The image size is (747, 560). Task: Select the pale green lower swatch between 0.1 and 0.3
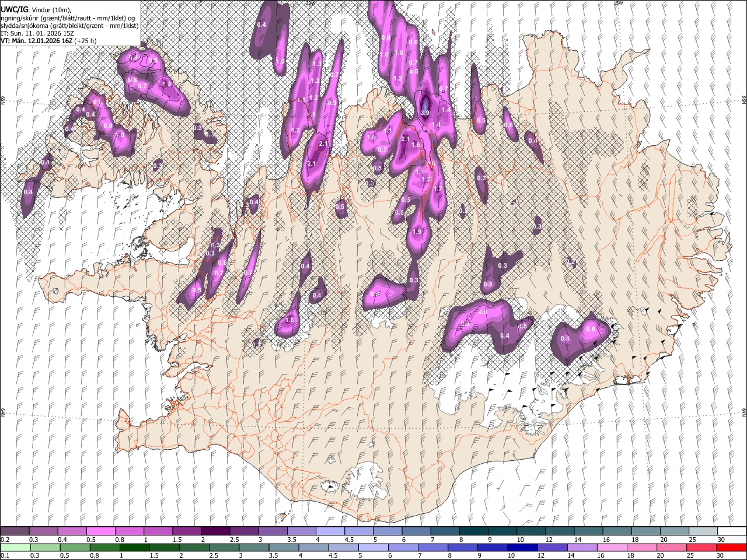point(15,547)
